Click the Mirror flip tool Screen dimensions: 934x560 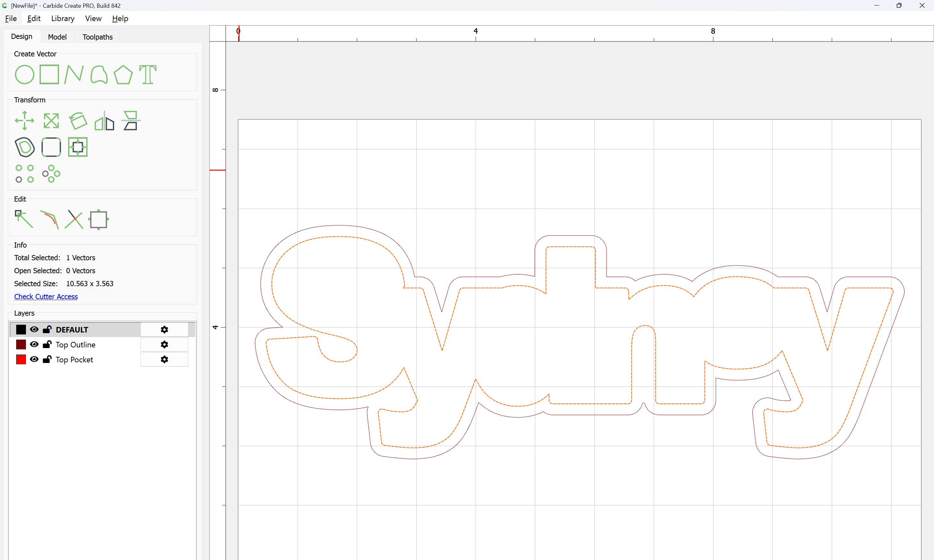(x=104, y=121)
